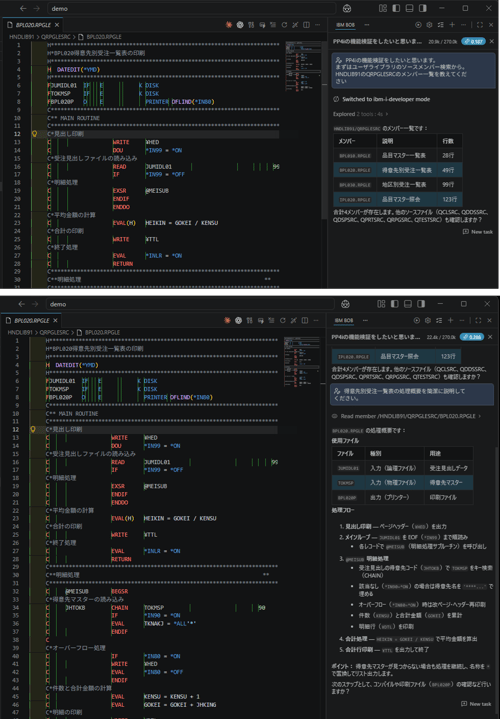Open Bob settings gear in bottom window
The width and height of the screenshot is (500, 719).
point(428,321)
